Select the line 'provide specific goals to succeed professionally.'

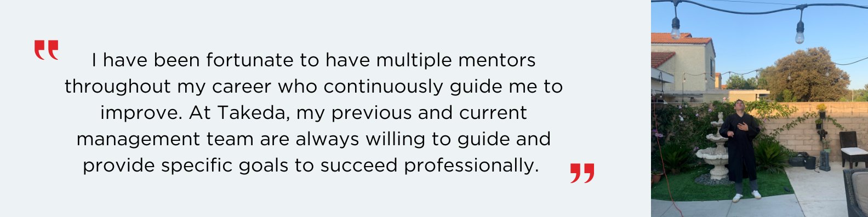pyautogui.click(x=311, y=165)
